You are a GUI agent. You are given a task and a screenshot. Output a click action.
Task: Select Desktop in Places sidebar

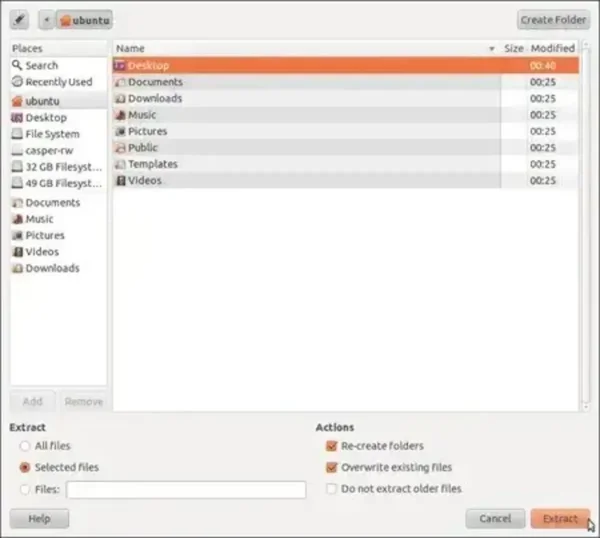(59, 117)
